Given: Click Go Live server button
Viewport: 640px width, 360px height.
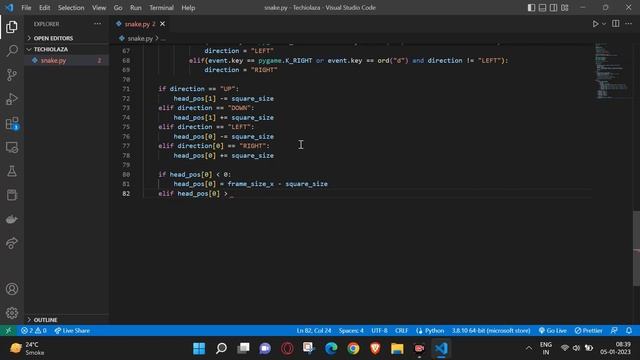Looking at the screenshot, I should point(553,331).
